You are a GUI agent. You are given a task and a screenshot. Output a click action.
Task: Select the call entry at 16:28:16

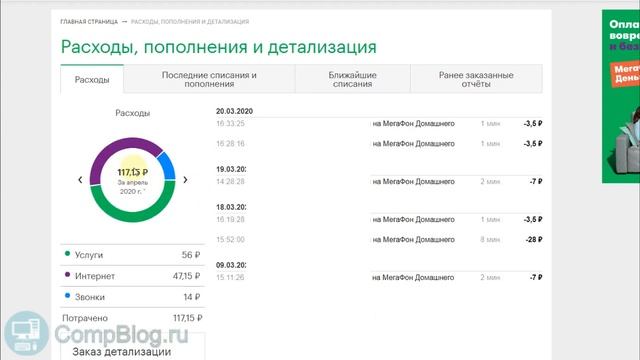click(379, 144)
